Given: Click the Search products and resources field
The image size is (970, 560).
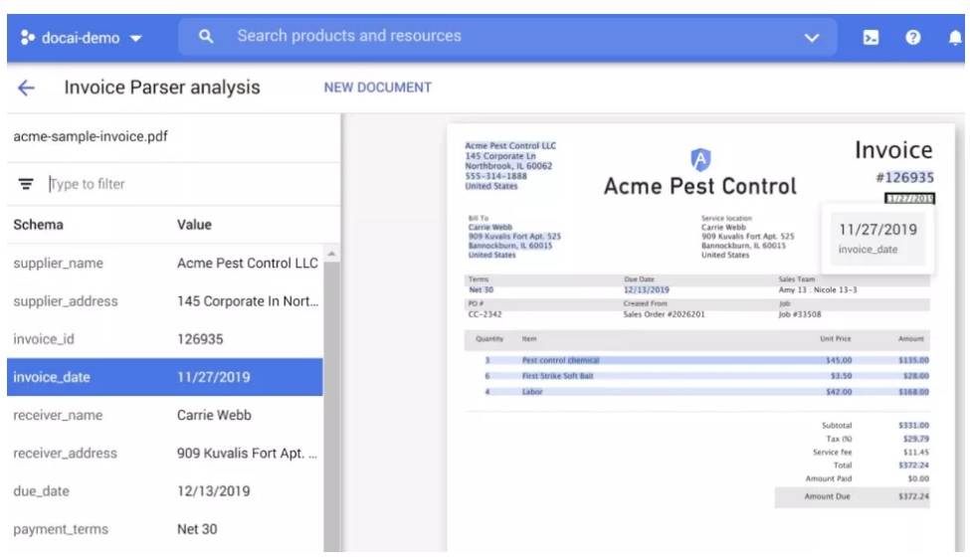Looking at the screenshot, I should pyautogui.click(x=497, y=37).
